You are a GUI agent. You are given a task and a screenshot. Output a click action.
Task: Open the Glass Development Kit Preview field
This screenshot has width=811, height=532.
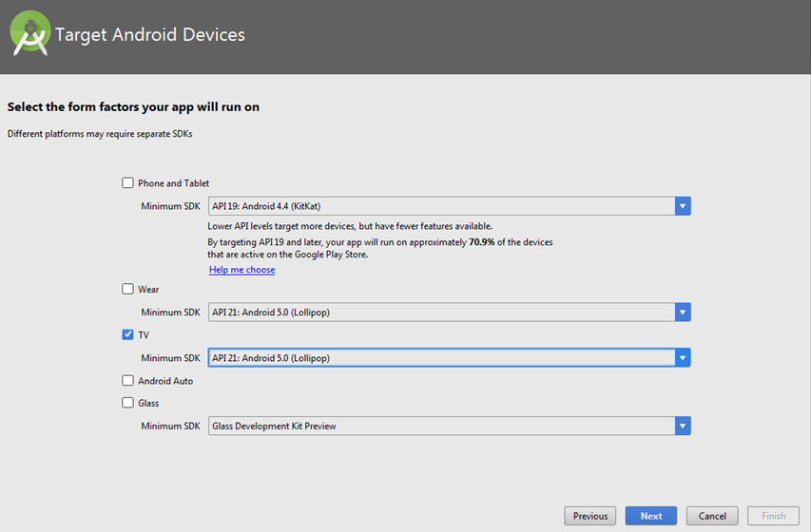click(440, 427)
